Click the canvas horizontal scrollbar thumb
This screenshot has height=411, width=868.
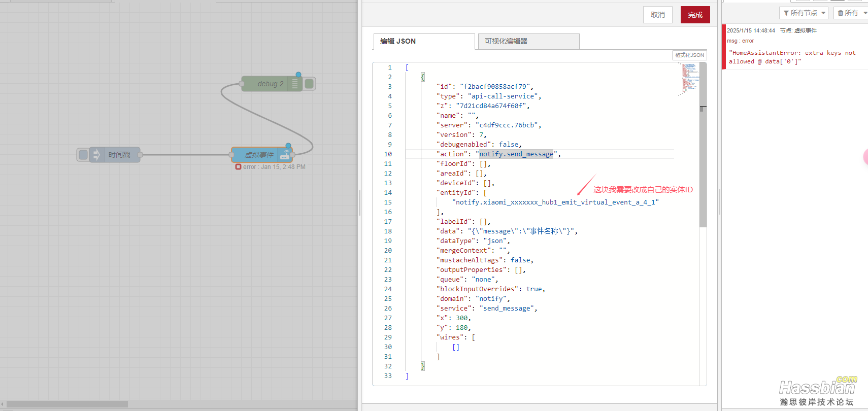click(x=67, y=404)
